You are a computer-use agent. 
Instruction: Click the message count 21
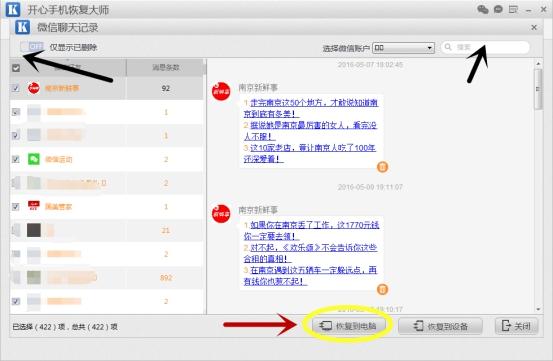pos(166,230)
